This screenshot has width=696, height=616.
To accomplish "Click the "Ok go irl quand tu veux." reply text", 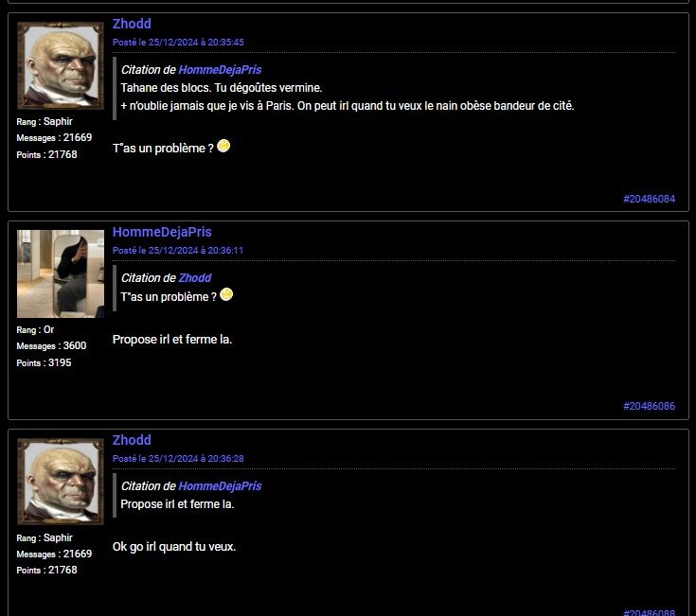I will click(174, 546).
